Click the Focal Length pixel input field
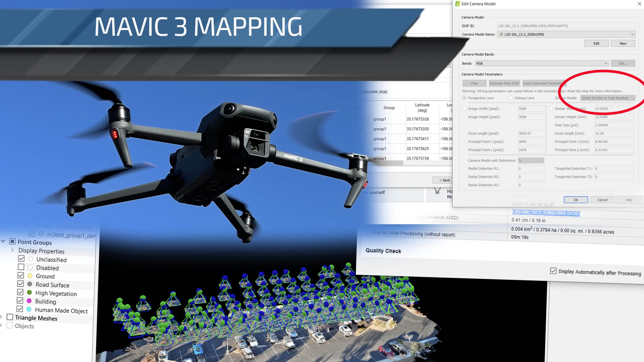 point(531,133)
